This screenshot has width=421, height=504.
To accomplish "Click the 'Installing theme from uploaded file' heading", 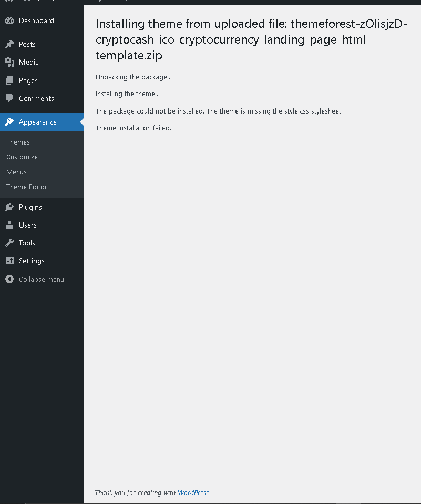I will [x=251, y=39].
